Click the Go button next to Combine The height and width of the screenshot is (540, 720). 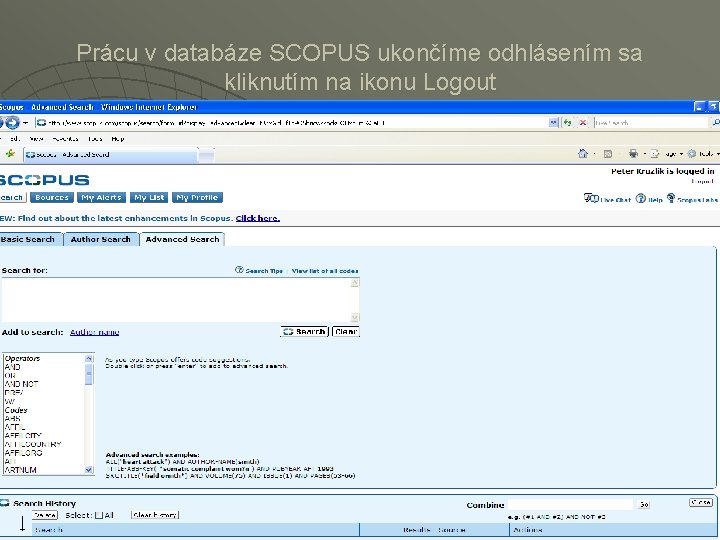point(644,505)
